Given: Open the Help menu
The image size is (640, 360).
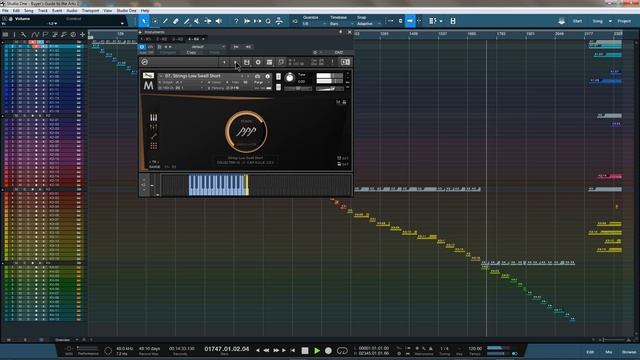Looking at the screenshot, I should point(145,11).
